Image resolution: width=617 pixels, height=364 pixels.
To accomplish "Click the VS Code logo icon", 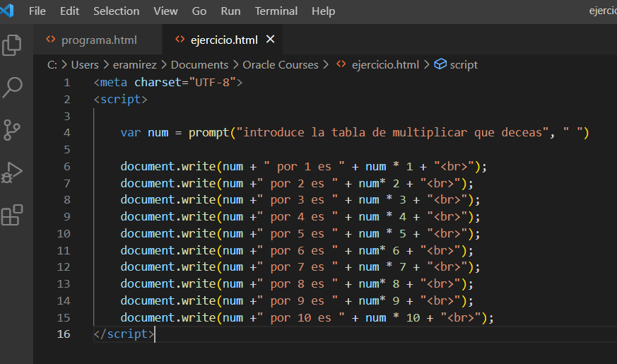I will coord(6,11).
